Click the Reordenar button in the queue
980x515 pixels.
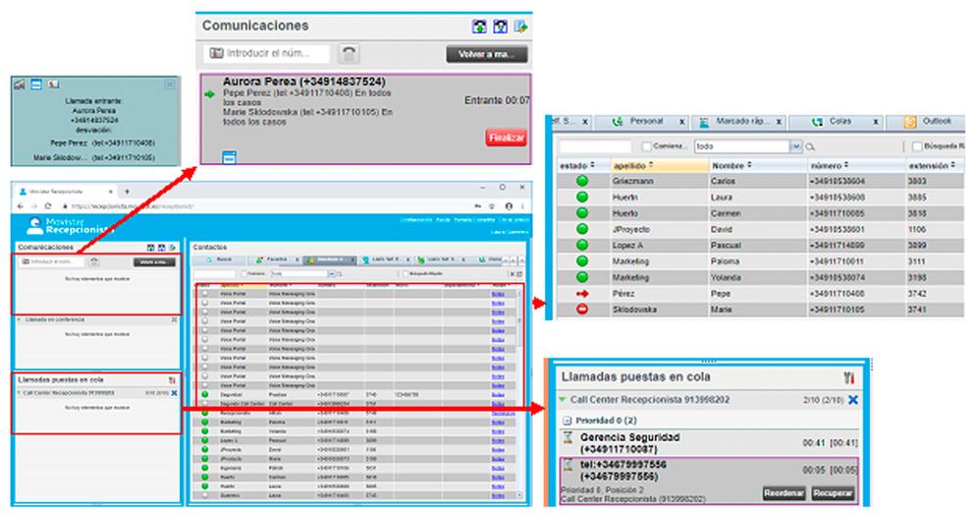pos(784,492)
